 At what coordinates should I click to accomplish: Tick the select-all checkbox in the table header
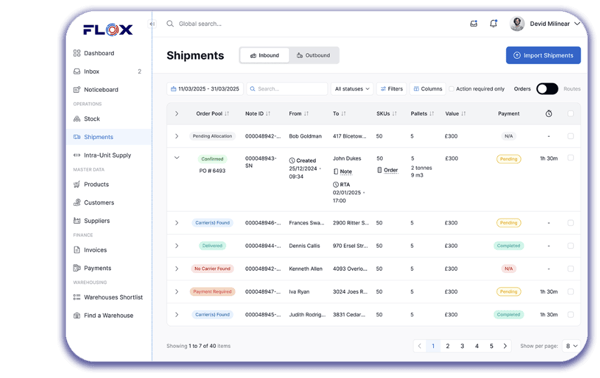coord(571,114)
